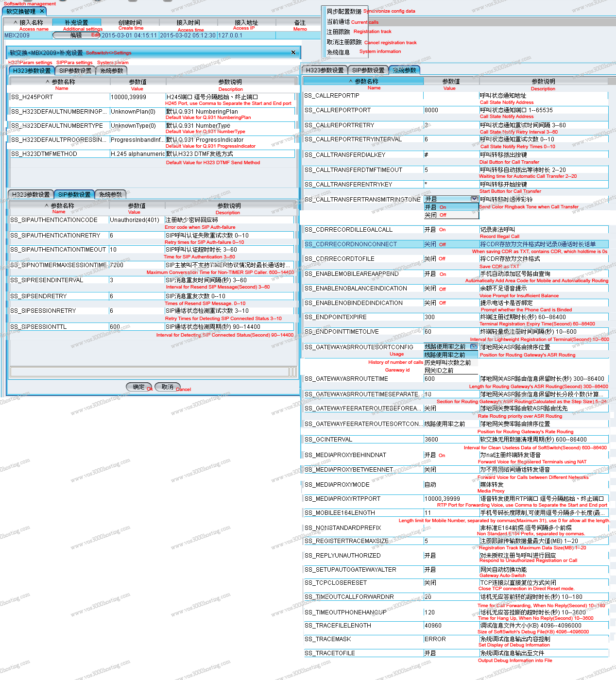Open the 系统参数 tab above the SS_H245PORT table
Screen dimensions: 616x680
[111, 70]
